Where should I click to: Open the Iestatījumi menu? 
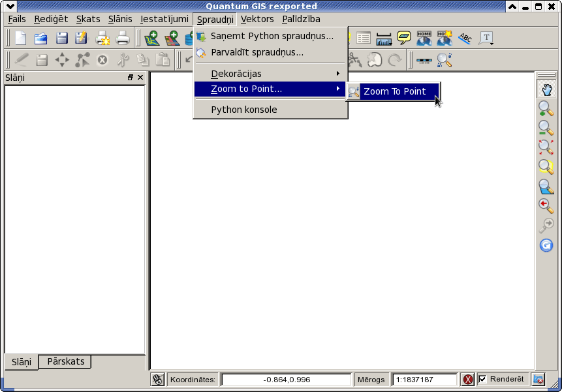164,19
